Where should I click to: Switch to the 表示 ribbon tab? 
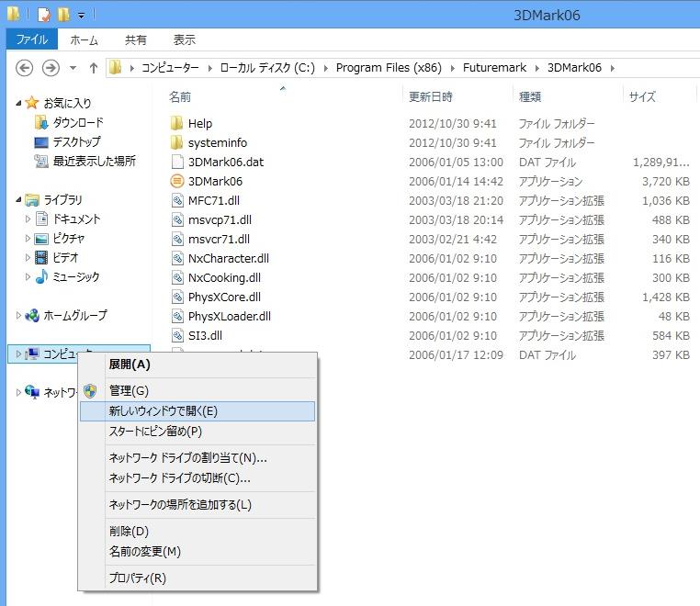coord(184,39)
